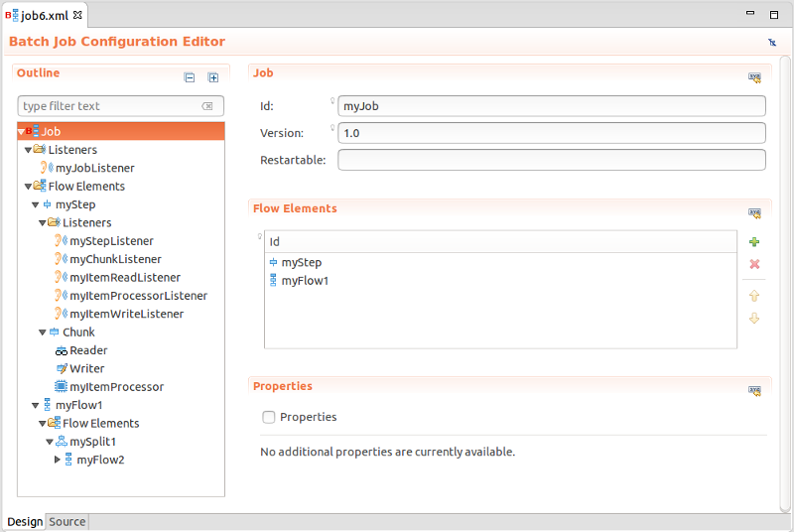794x532 pixels.
Task: Expand the myFlow2 tree node
Action: pos(58,460)
